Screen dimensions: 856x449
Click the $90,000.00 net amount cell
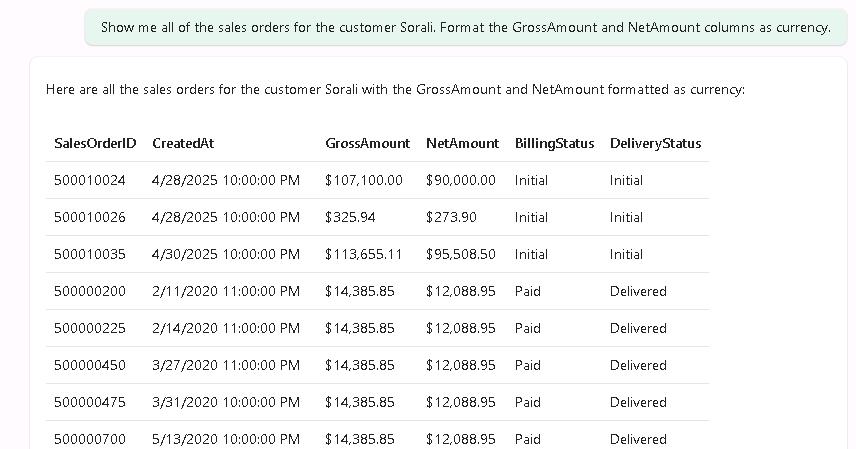click(460, 180)
